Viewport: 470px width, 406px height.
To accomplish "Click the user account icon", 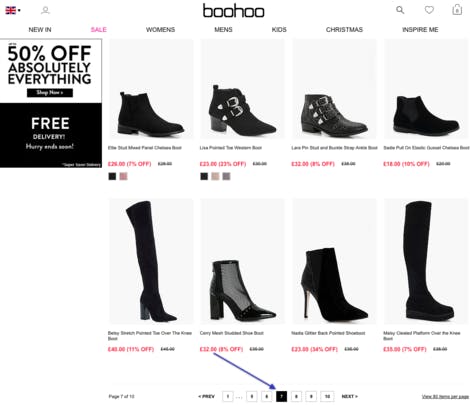I will pos(45,10).
